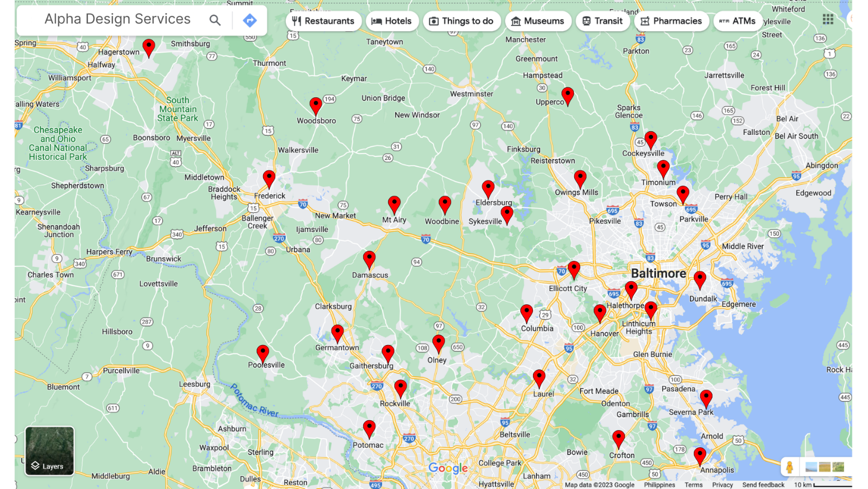Open directions with the blue arrow icon
The height and width of the screenshot is (489, 868).
[x=250, y=20]
